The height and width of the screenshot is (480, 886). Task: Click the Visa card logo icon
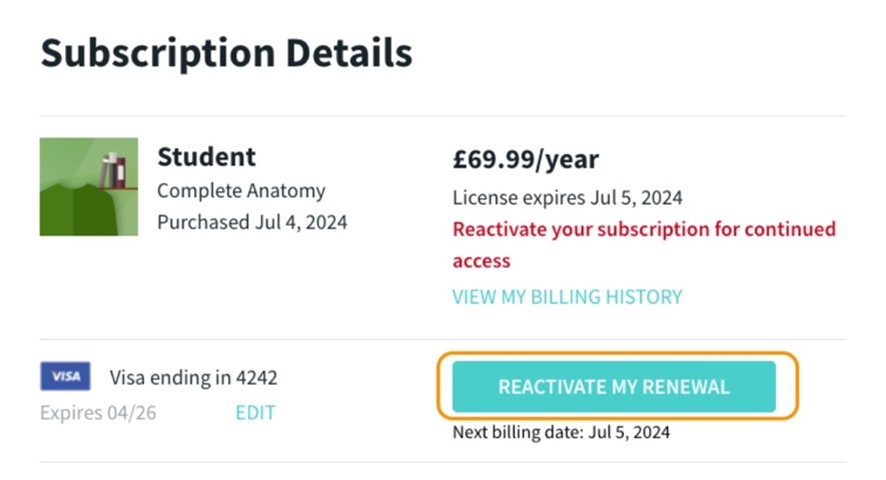[x=65, y=376]
